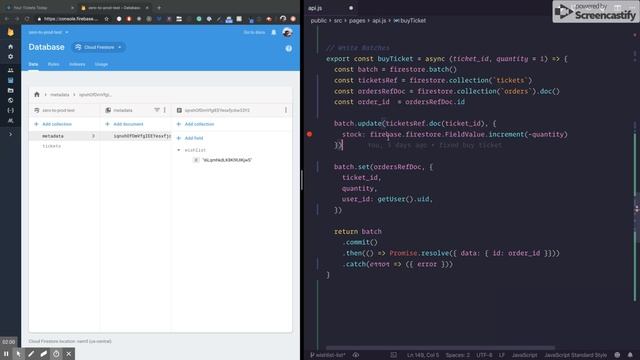This screenshot has height=360, width=640.
Task: Open Authentication people icon in Firebase sidebar
Action: click(x=11, y=71)
